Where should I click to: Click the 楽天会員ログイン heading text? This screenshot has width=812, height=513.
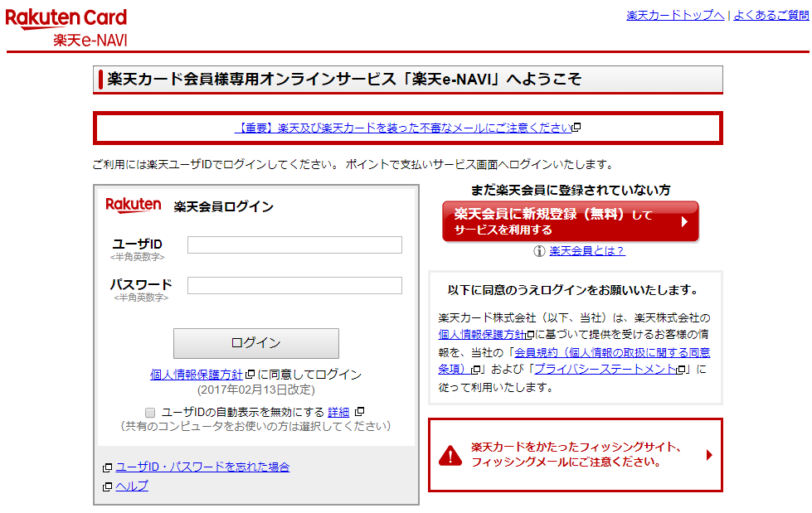pyautogui.click(x=223, y=206)
